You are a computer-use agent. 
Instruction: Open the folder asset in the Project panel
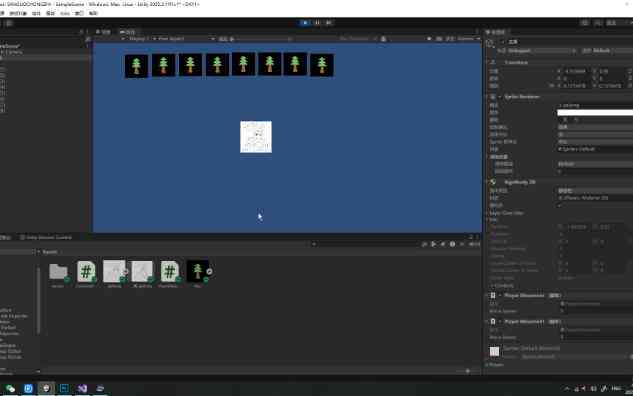coord(59,271)
